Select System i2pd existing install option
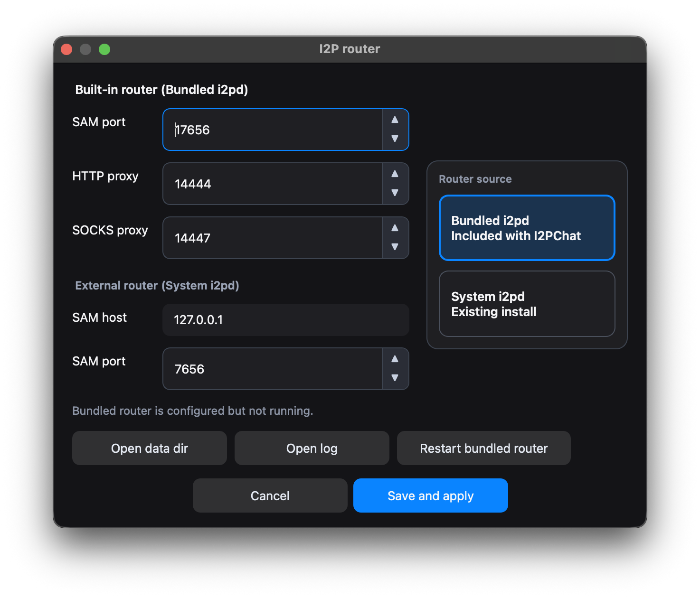This screenshot has width=700, height=598. 527,304
